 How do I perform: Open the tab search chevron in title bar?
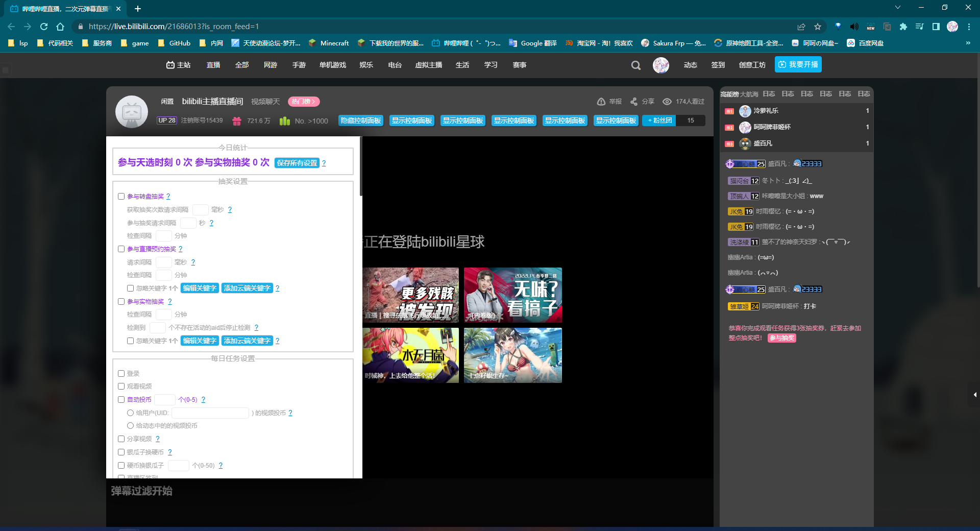click(x=898, y=8)
